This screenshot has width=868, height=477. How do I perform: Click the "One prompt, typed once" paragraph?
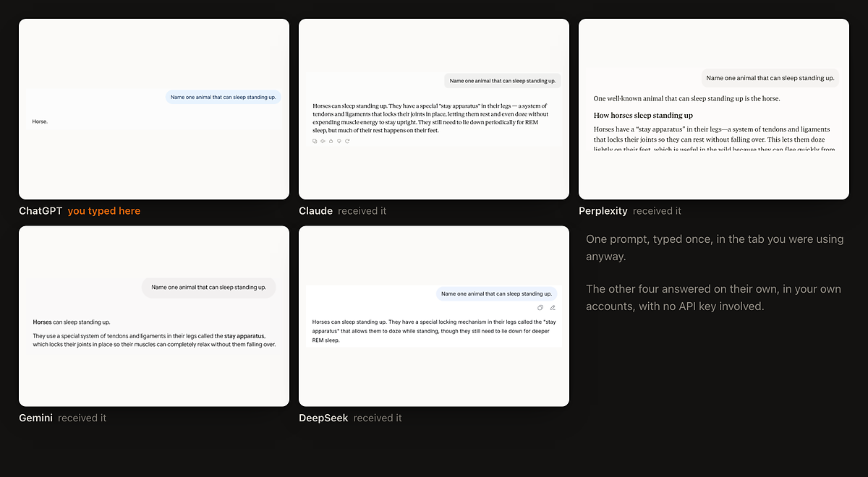pos(715,248)
